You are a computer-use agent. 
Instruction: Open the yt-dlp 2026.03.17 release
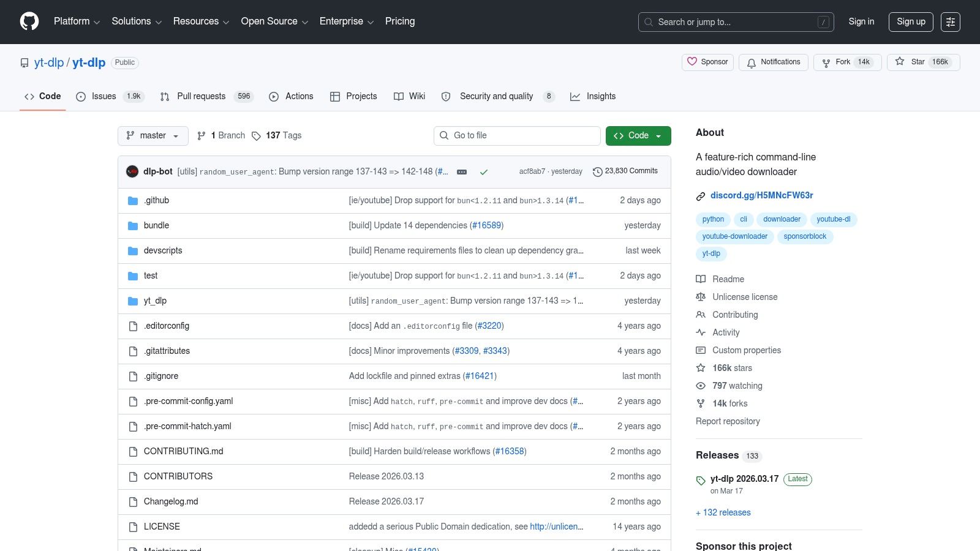tap(744, 479)
